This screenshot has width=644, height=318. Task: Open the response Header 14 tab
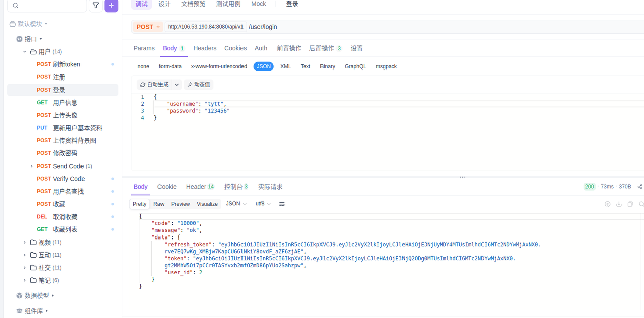200,187
